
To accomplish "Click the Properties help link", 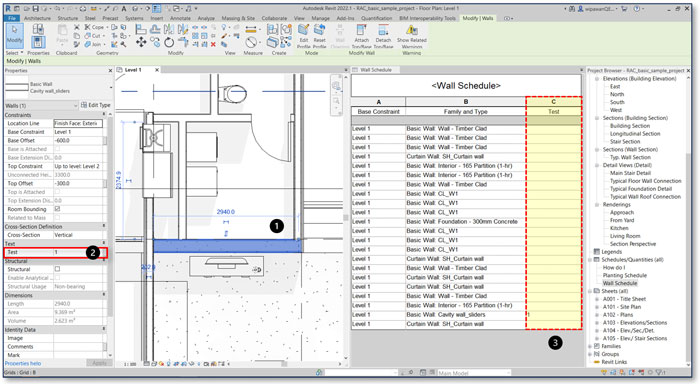I will (x=23, y=363).
